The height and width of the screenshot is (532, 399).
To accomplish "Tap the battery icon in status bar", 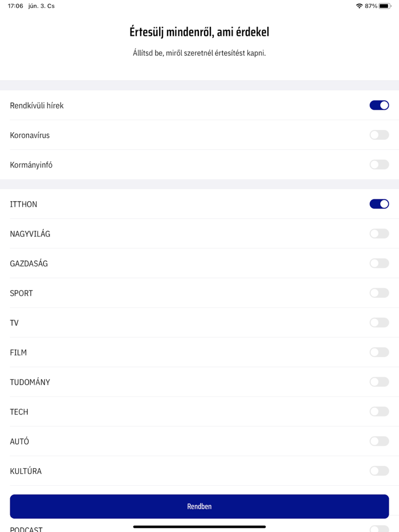I will point(385,6).
